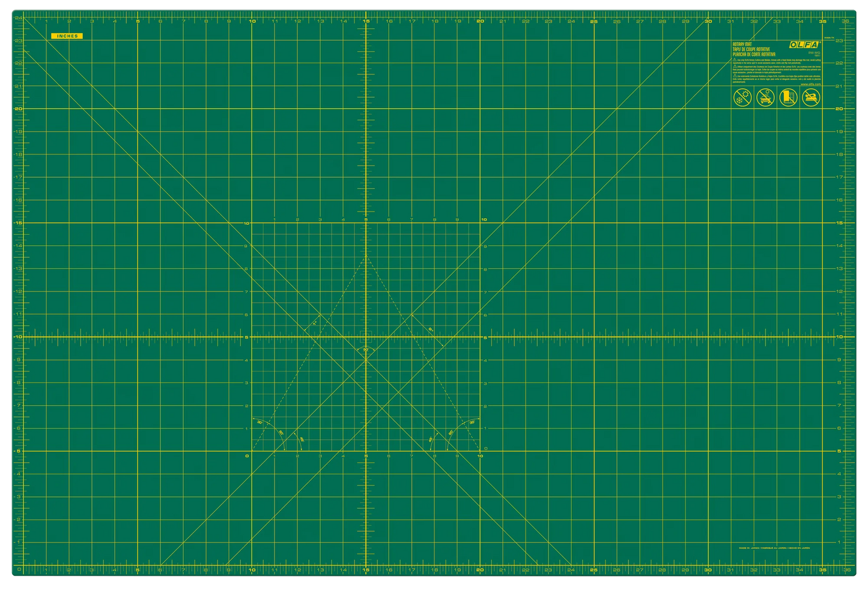
Task: Click the 24 mark in top-left corner
Action: coord(19,18)
